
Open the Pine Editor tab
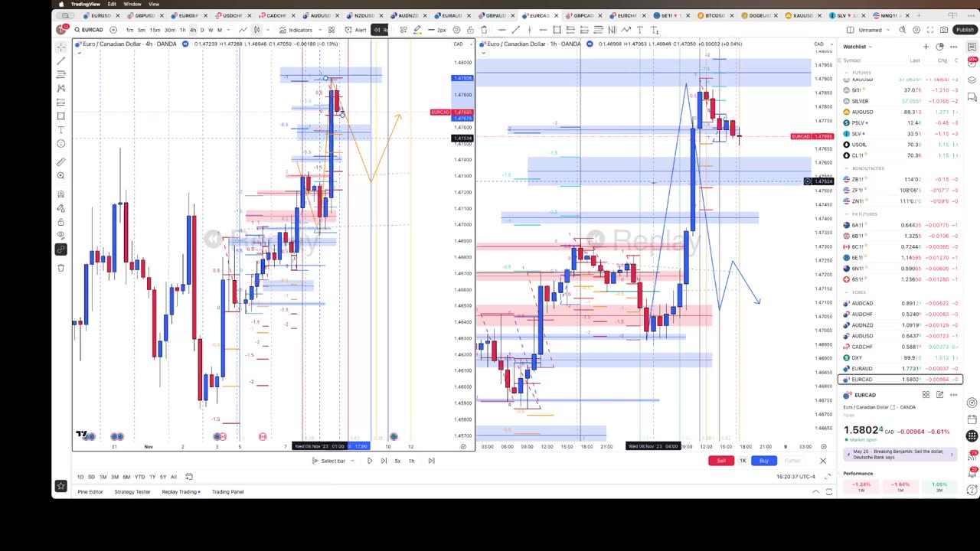point(90,492)
